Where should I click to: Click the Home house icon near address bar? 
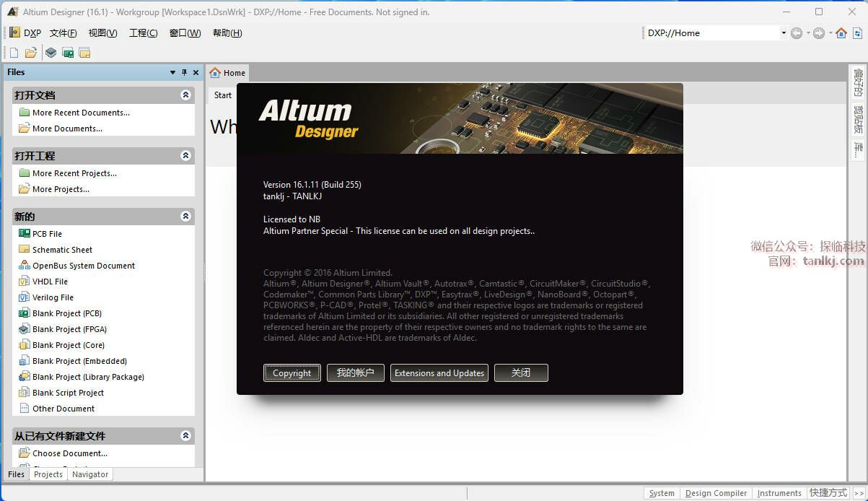tap(841, 32)
